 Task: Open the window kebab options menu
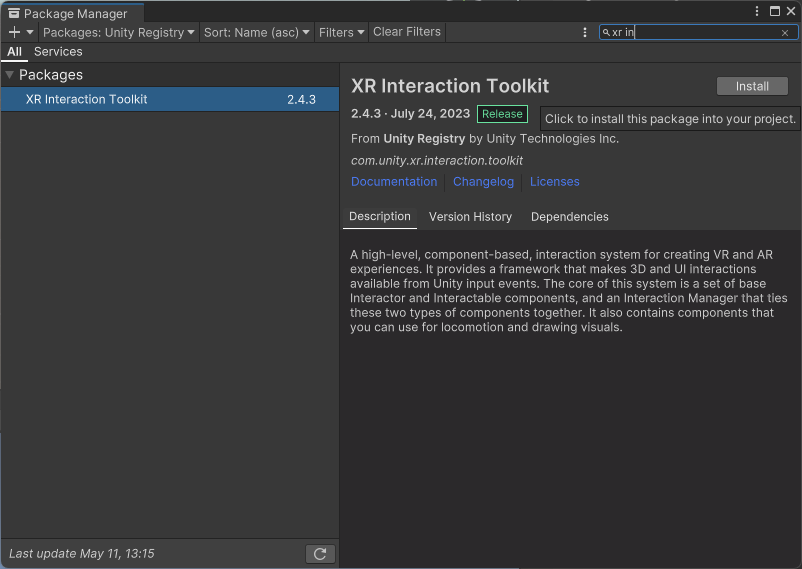[757, 11]
